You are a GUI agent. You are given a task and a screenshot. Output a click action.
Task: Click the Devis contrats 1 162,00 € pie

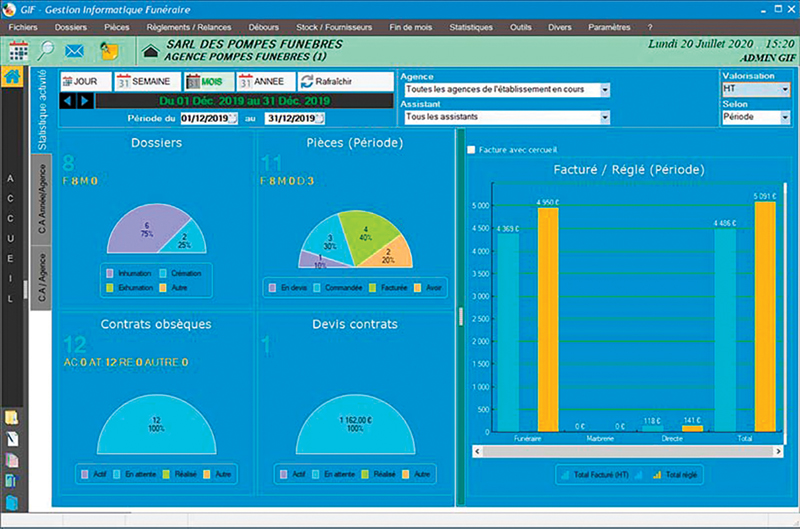point(356,424)
